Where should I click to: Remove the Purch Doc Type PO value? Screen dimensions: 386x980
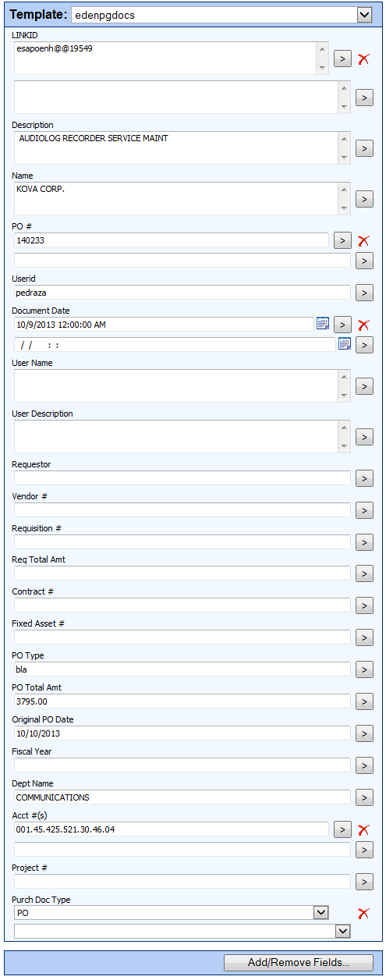pos(363,913)
